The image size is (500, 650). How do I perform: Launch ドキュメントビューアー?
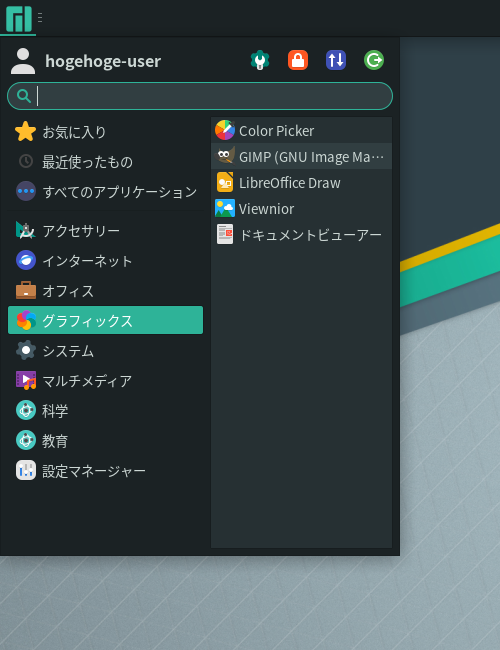coord(301,235)
